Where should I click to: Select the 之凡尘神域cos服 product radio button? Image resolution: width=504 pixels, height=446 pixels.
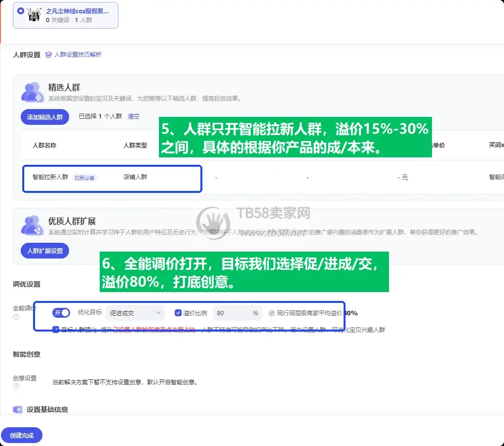point(21,11)
